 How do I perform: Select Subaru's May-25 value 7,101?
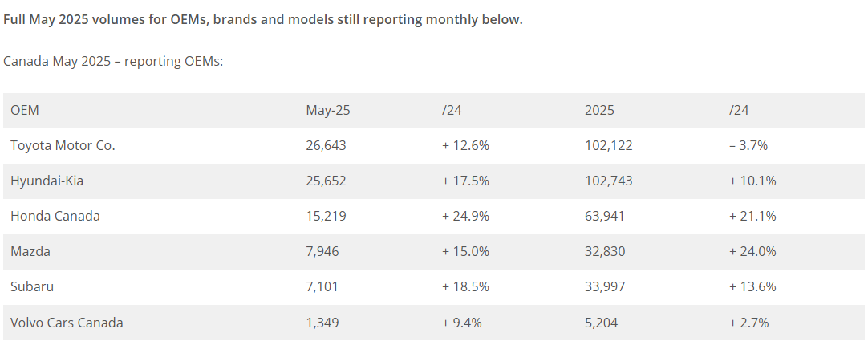(322, 287)
